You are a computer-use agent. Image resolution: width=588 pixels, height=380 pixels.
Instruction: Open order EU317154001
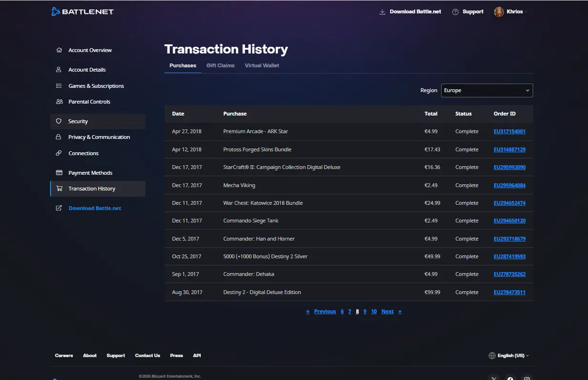tap(509, 131)
